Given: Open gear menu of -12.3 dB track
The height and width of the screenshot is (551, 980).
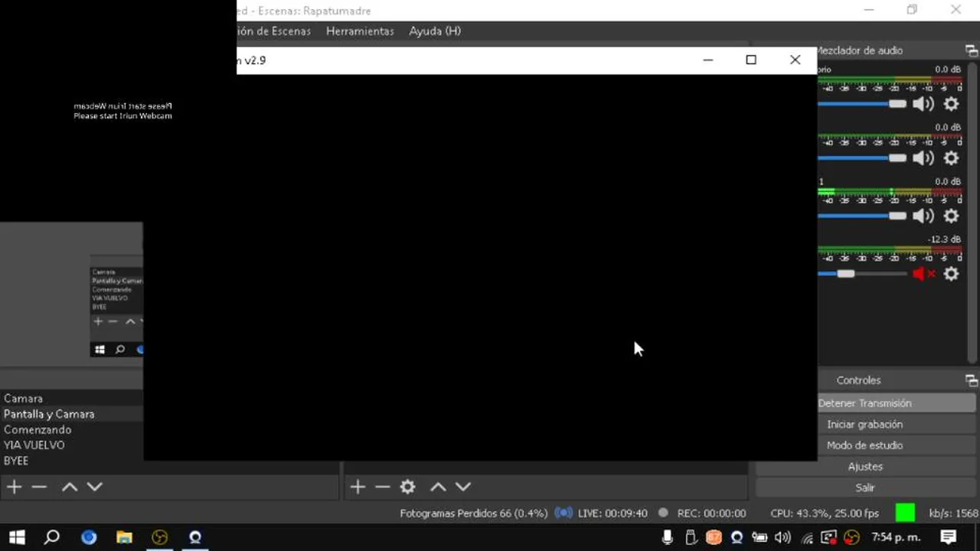Looking at the screenshot, I should pos(951,273).
